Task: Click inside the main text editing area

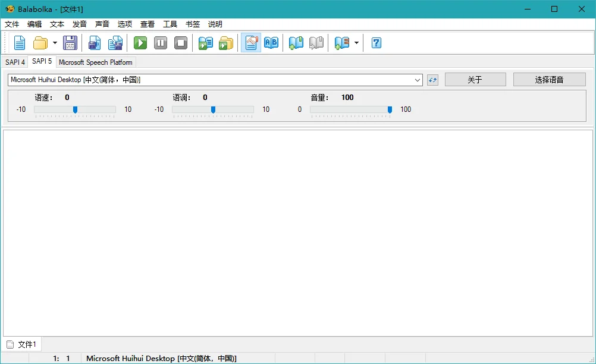Action: coord(298,233)
